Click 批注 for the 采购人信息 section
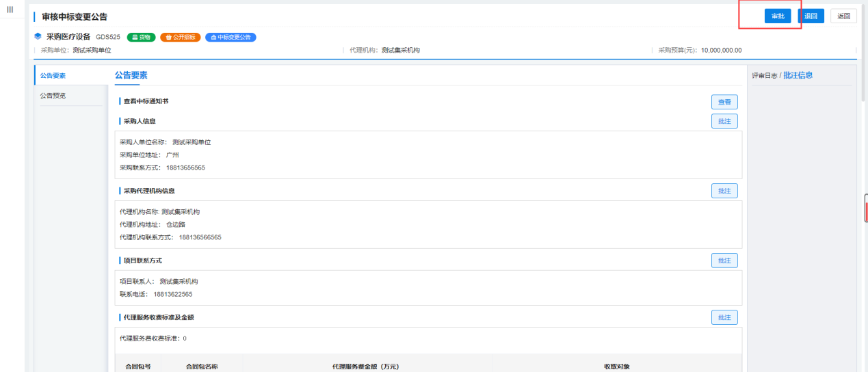The height and width of the screenshot is (372, 868). tap(724, 121)
